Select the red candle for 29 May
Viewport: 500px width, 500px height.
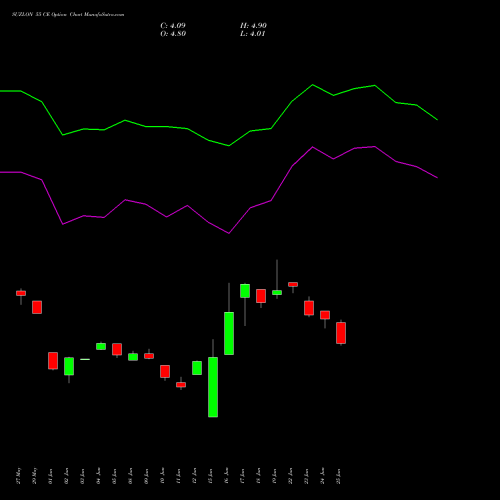pyautogui.click(x=37, y=307)
